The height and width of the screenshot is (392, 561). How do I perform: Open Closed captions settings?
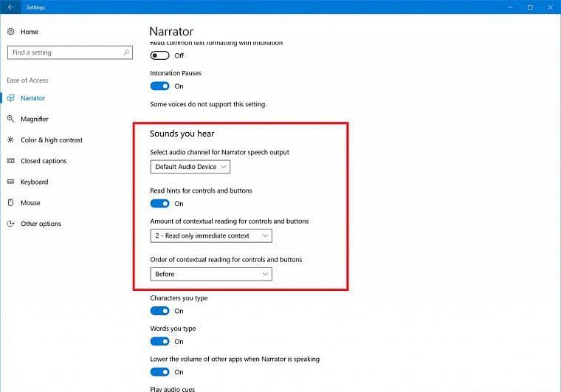(44, 161)
